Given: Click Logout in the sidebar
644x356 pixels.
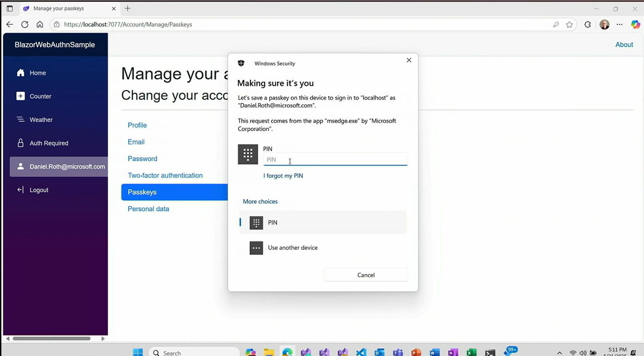Looking at the screenshot, I should click(x=39, y=190).
